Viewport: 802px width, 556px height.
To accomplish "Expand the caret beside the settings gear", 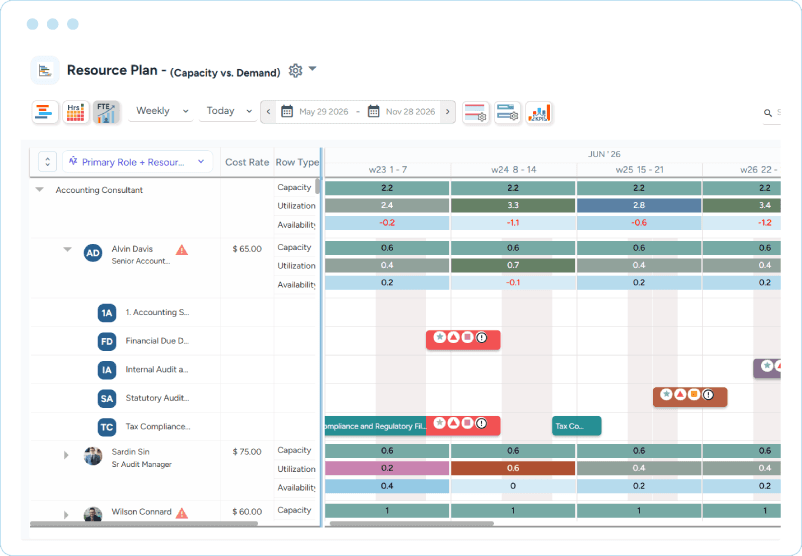I will tap(313, 69).
